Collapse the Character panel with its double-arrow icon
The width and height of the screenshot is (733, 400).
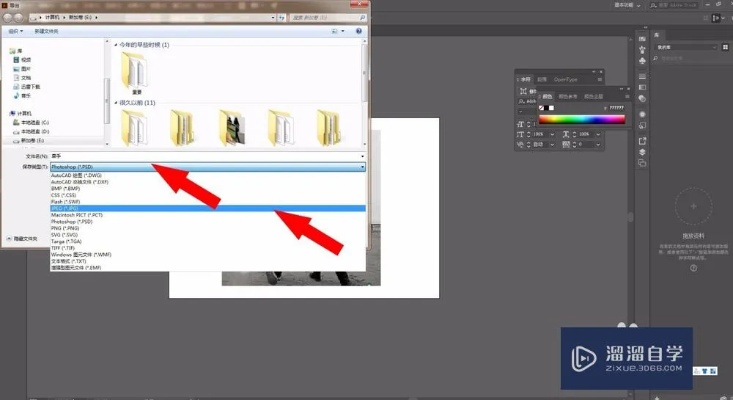[x=594, y=71]
